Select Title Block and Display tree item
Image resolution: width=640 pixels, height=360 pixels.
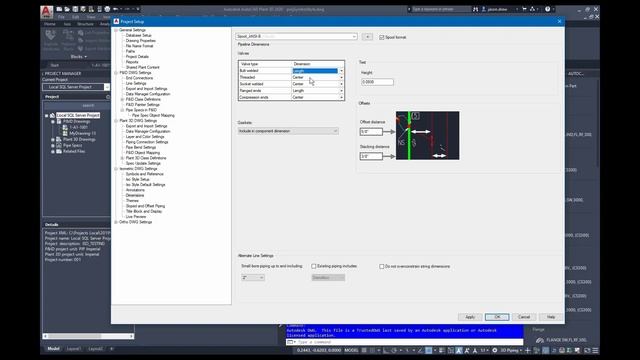click(144, 211)
